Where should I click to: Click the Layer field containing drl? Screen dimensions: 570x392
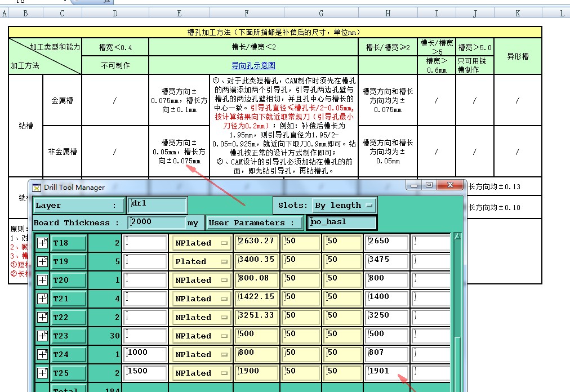click(x=157, y=205)
